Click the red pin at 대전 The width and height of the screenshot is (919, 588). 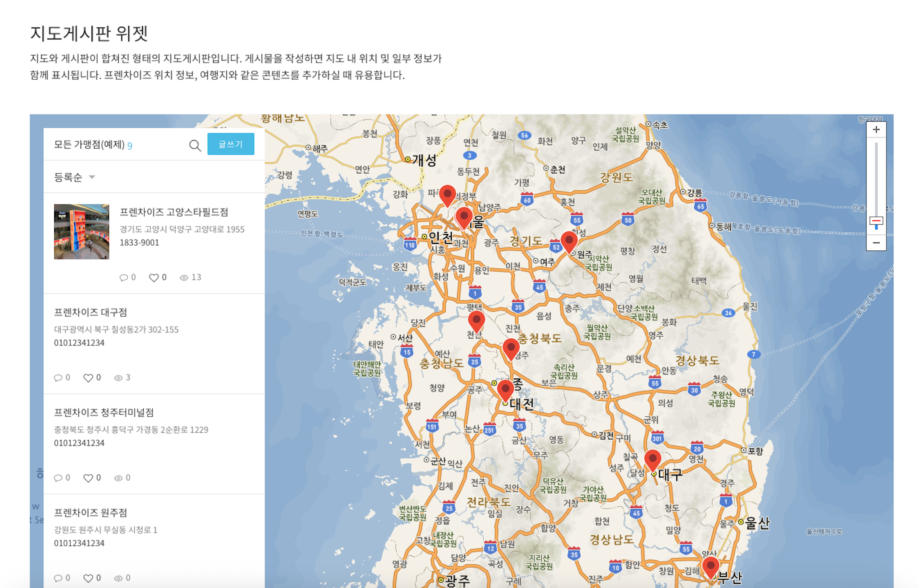[x=505, y=389]
